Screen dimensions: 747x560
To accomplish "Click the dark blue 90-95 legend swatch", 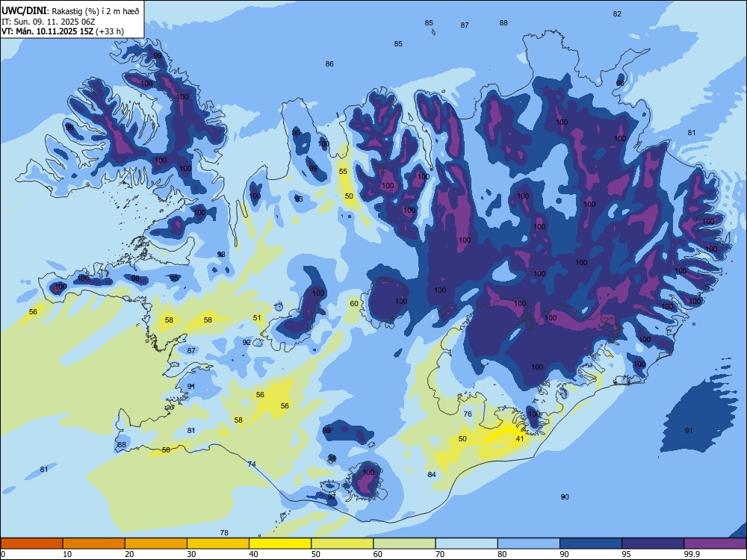I will tap(591, 544).
